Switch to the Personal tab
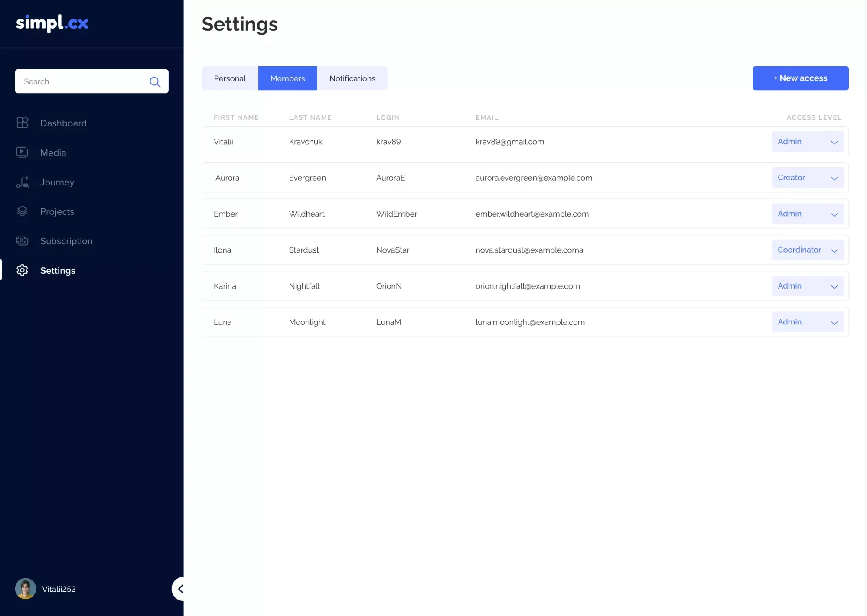Screen dimensions: 867x616 tap(229, 78)
